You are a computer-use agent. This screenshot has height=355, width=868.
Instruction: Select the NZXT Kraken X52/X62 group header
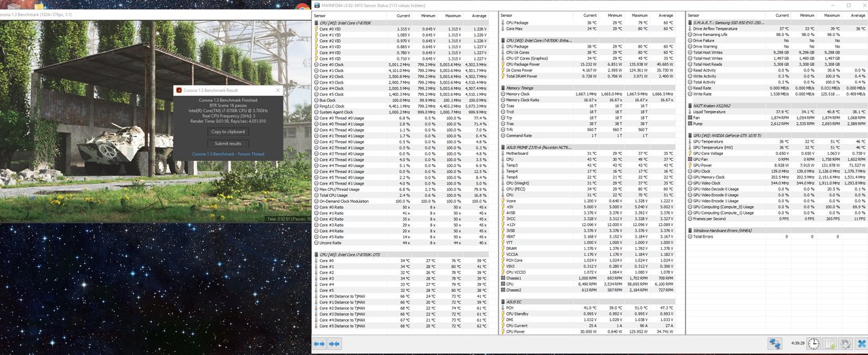point(776,106)
